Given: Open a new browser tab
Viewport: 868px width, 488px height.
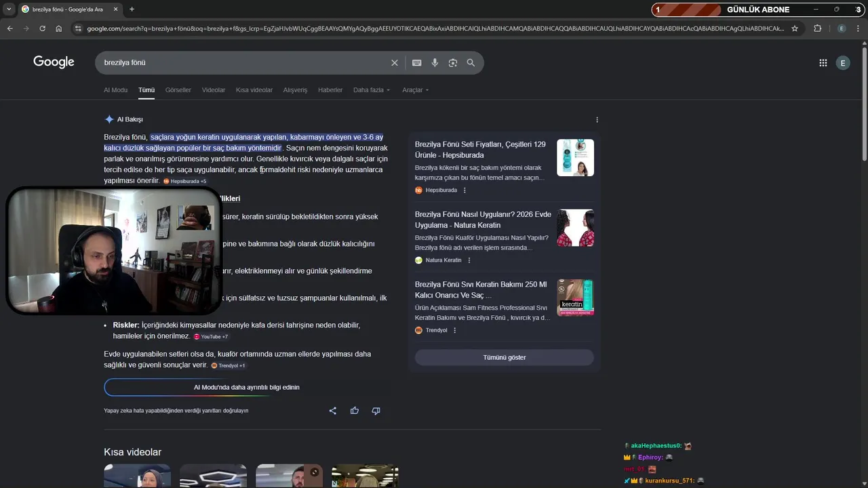Looking at the screenshot, I should (x=132, y=9).
